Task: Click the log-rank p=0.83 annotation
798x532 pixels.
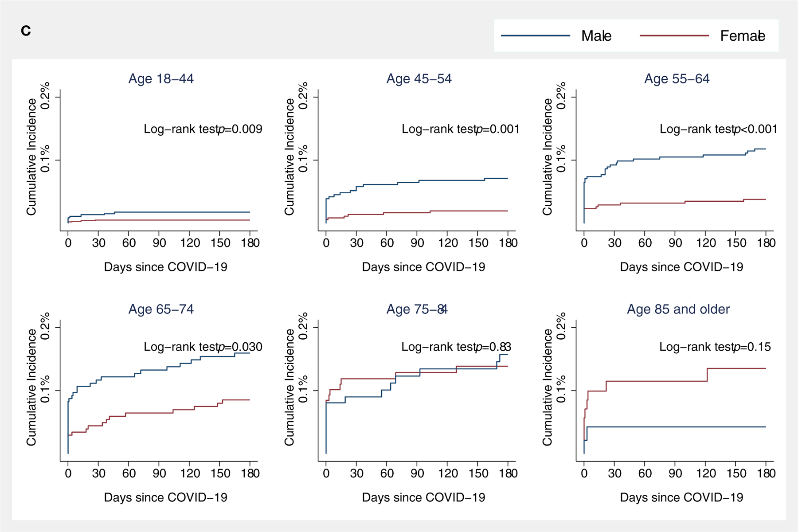Action: [456, 347]
